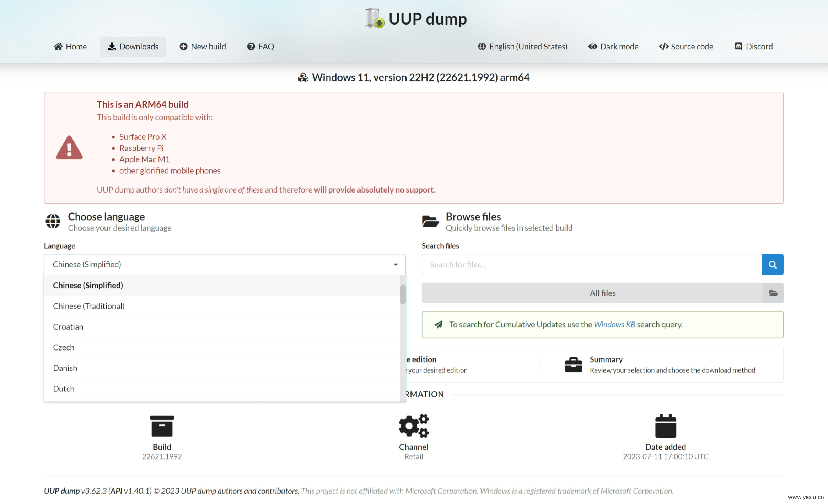828x504 pixels.
Task: Click the build number 22621.1992 text
Action: 162,457
